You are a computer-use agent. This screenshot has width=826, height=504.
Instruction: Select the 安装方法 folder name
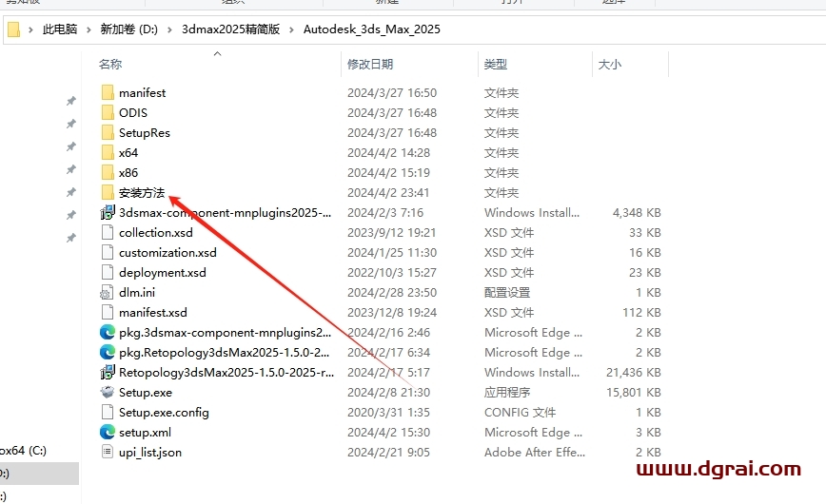(x=142, y=193)
